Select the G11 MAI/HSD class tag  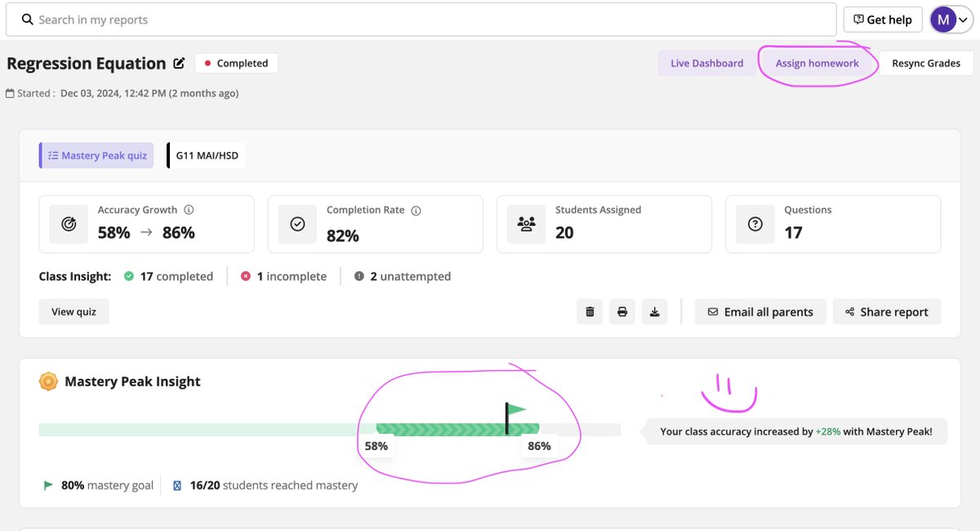[x=207, y=155]
